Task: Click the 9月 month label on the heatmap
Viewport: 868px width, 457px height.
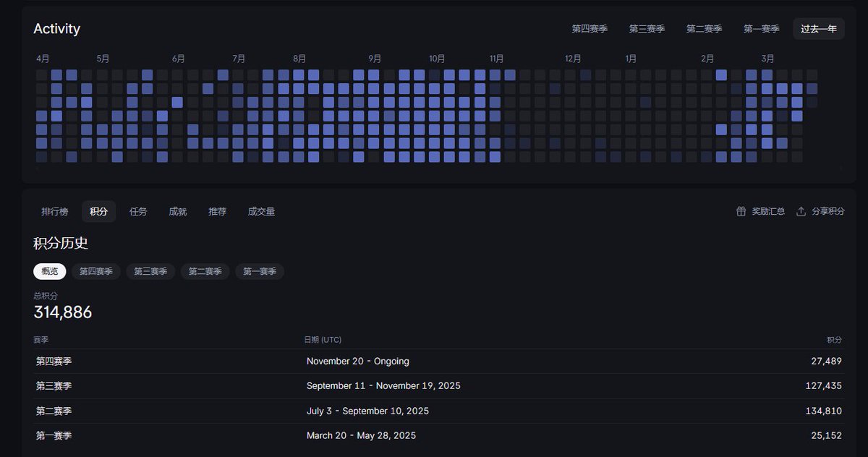Action: tap(375, 59)
